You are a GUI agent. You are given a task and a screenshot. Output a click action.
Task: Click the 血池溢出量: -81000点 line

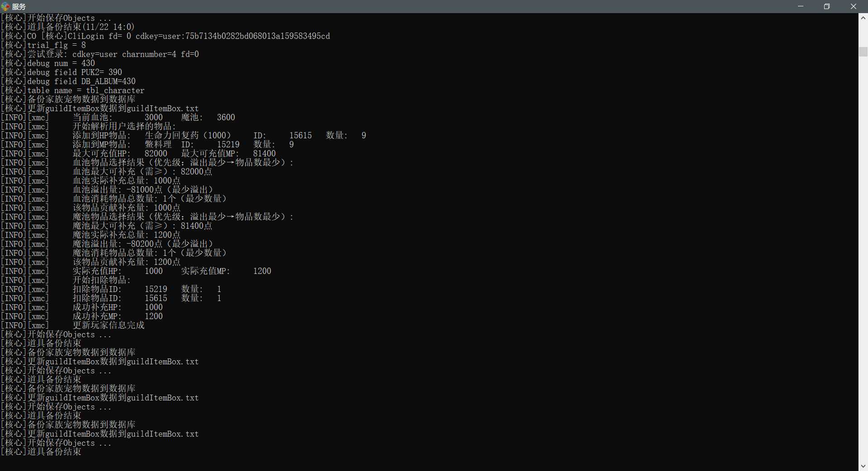(x=107, y=190)
